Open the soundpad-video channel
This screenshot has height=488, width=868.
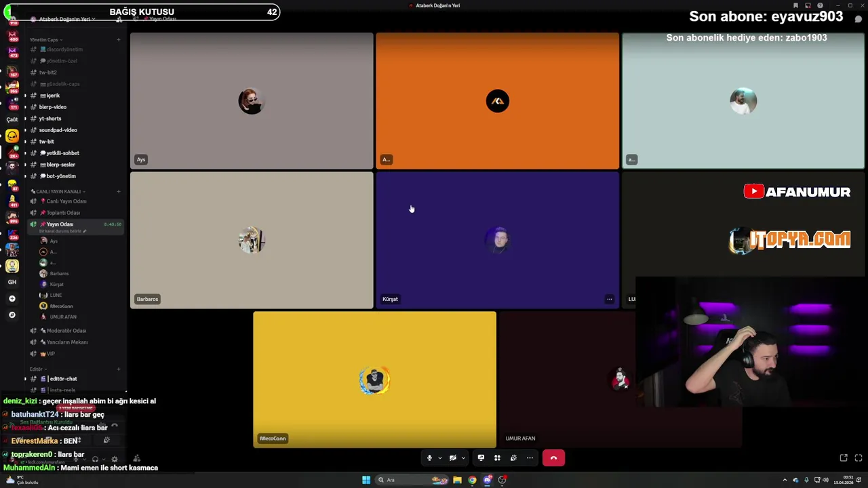pyautogui.click(x=75, y=130)
